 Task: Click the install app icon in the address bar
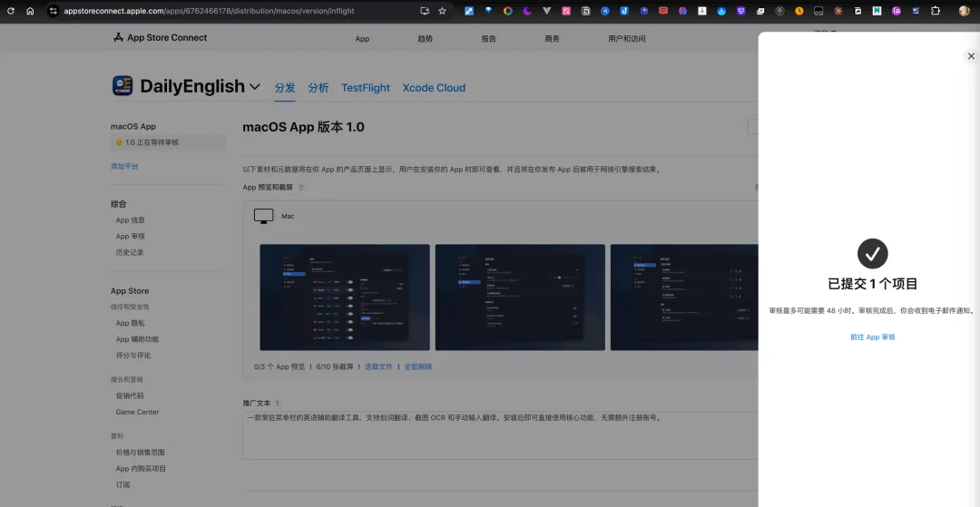pos(425,11)
